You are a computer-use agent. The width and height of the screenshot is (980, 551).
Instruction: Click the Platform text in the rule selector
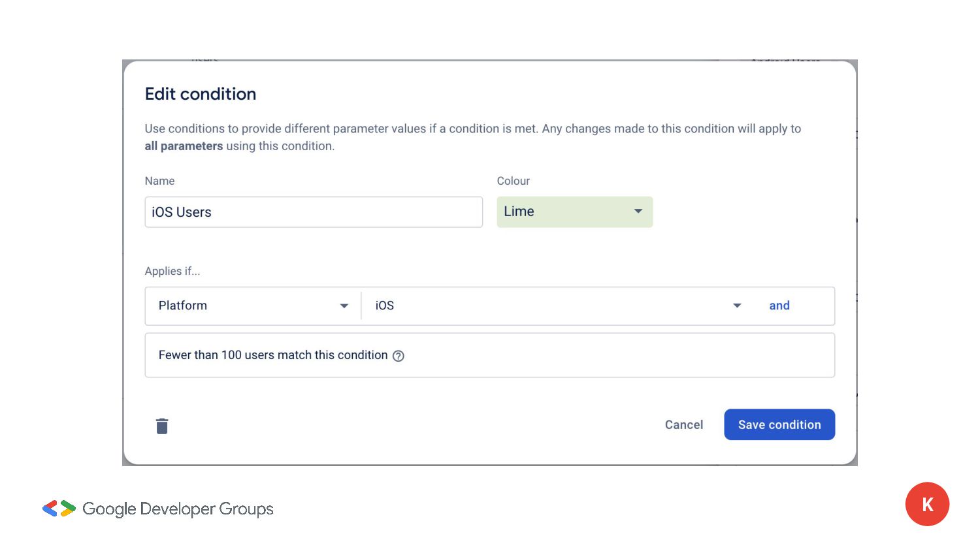183,306
